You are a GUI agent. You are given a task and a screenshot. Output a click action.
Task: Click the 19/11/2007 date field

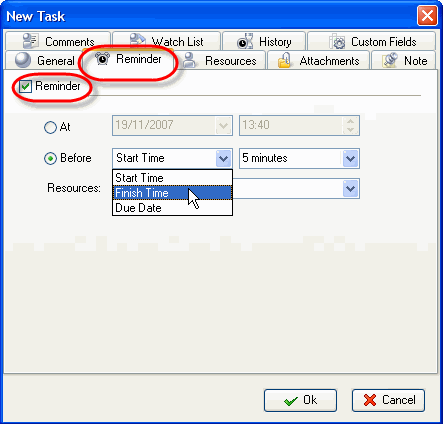[164, 125]
